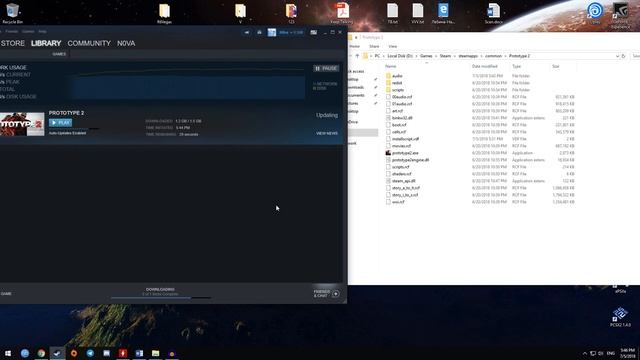Open the View ribbon tab in File Explorer

tap(393, 47)
